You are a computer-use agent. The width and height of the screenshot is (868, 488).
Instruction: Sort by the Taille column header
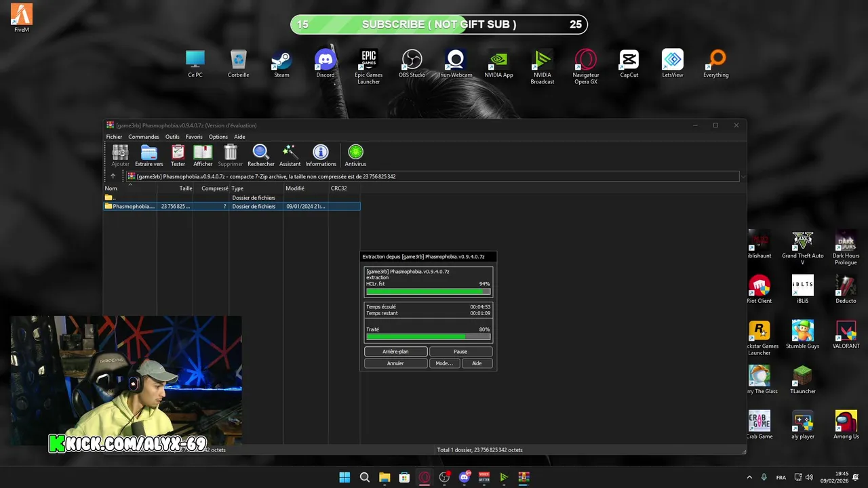point(175,188)
